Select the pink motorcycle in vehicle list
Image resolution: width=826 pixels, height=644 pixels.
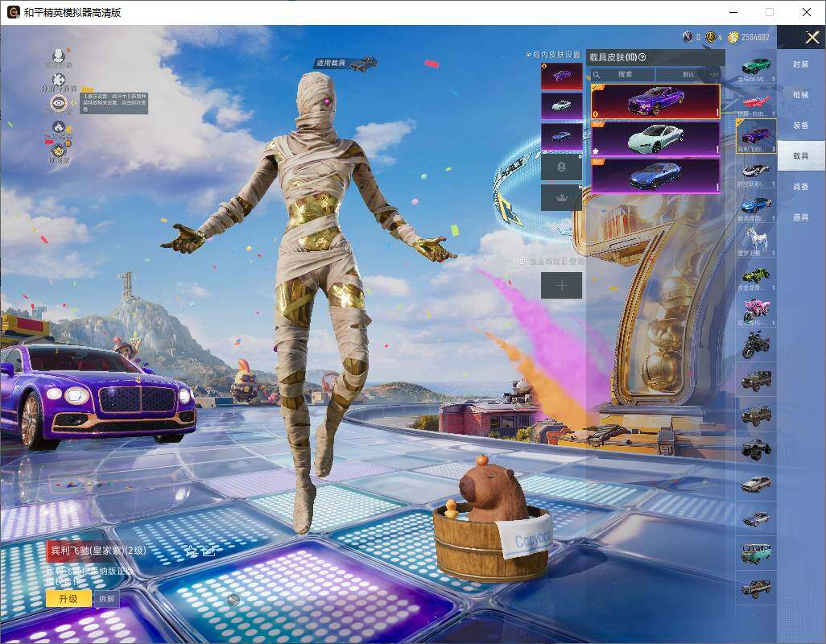click(x=757, y=310)
